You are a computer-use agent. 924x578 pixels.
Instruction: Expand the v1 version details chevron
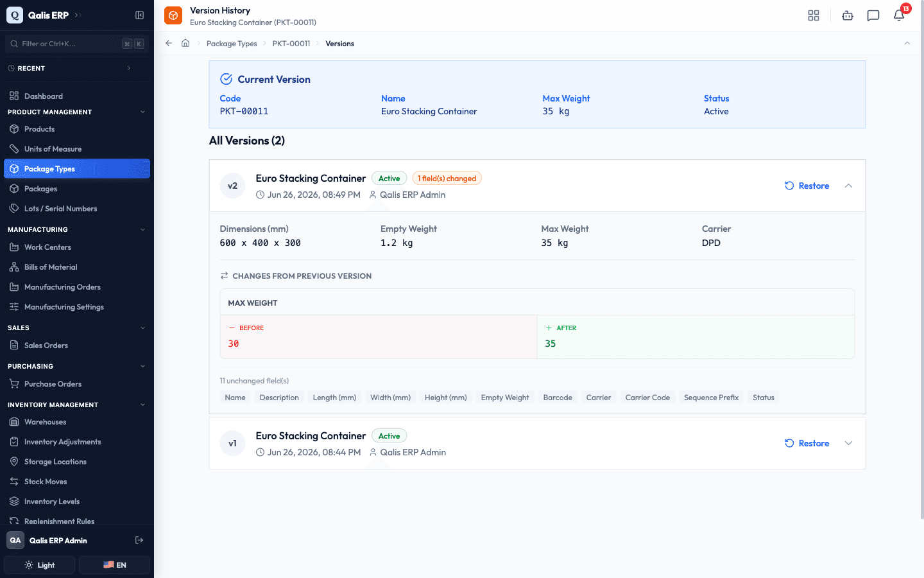pyautogui.click(x=848, y=443)
